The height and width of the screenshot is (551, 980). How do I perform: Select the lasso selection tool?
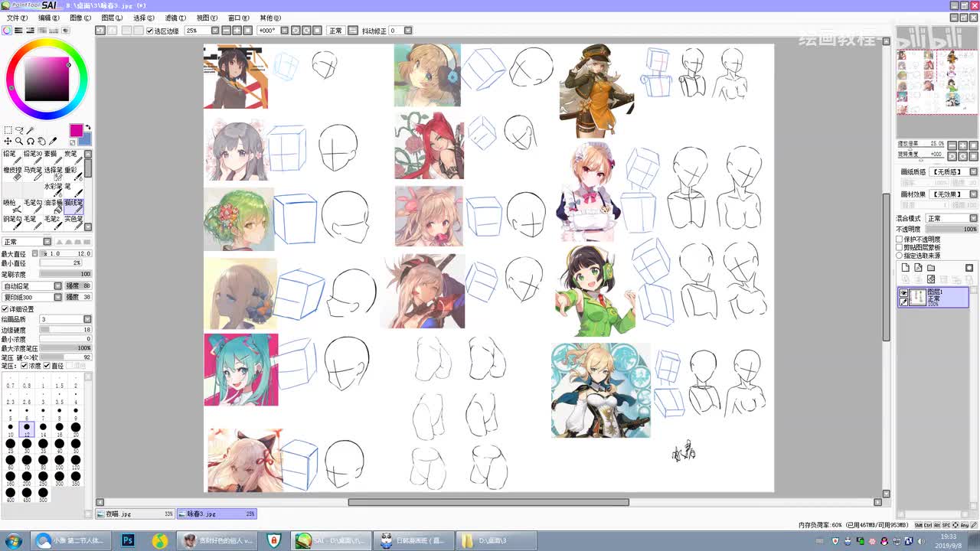19,130
